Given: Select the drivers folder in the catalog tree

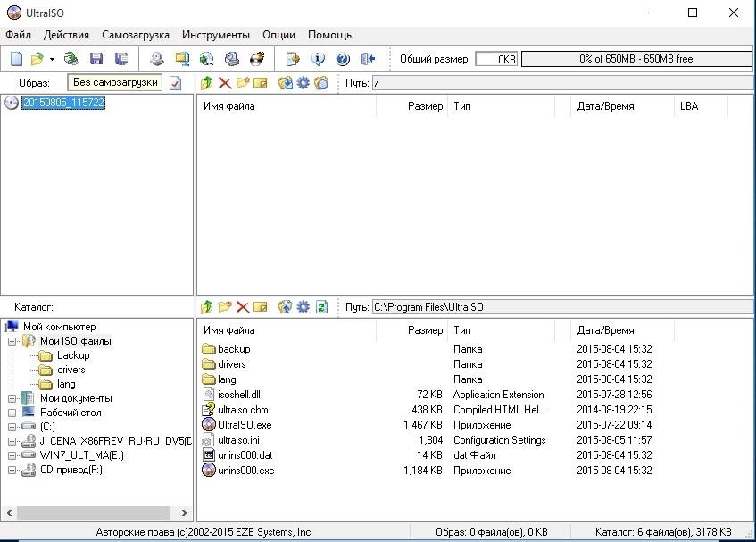Looking at the screenshot, I should [71, 370].
